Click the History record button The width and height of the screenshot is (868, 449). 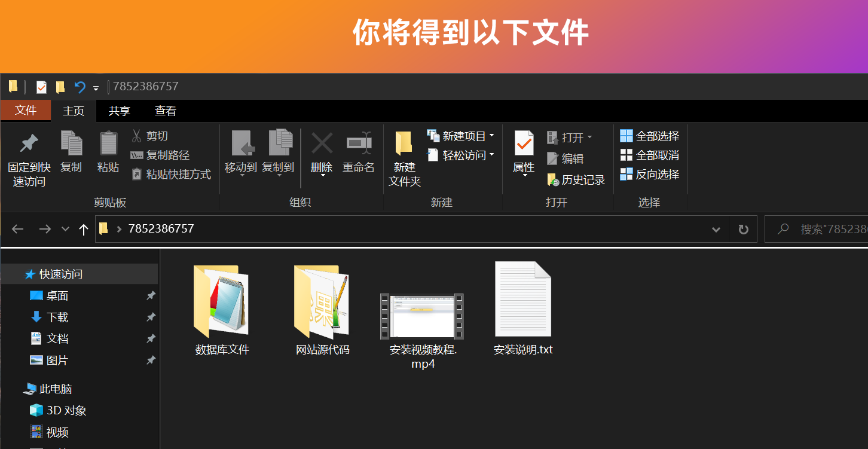[x=576, y=180]
